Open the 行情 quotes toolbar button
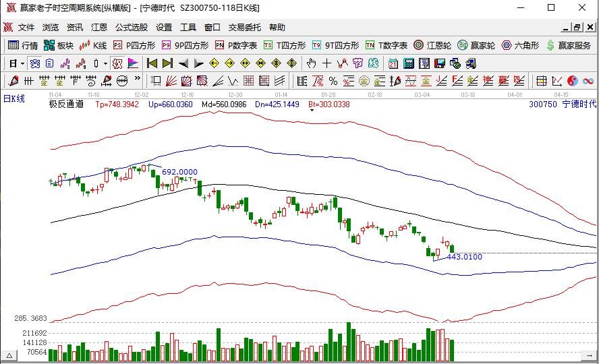Screen dimensions: 599x364 coord(23,45)
